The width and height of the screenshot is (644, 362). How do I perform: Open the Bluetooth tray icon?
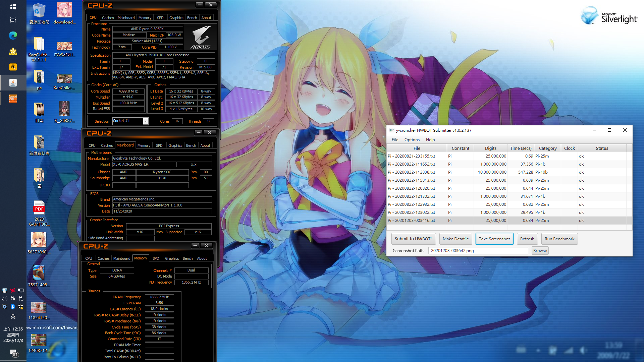pos(13,307)
